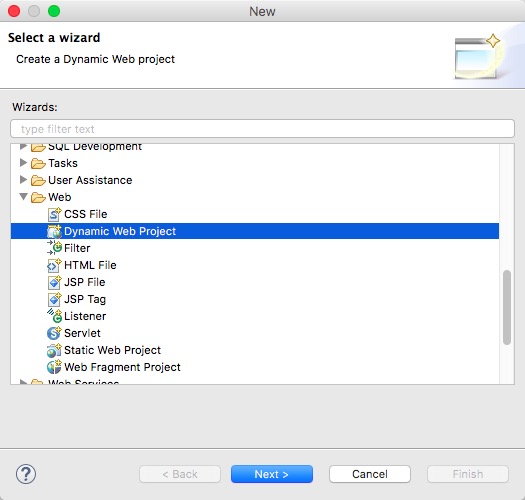Image resolution: width=525 pixels, height=500 pixels.
Task: Click the wizard list vertical scrollbar thumb
Action: [x=507, y=307]
